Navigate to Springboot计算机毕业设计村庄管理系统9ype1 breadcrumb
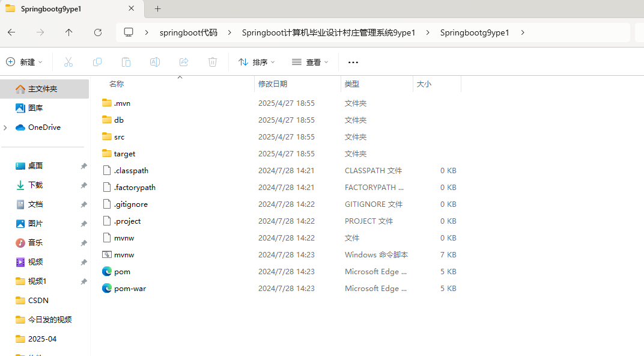The image size is (644, 356). coord(329,32)
